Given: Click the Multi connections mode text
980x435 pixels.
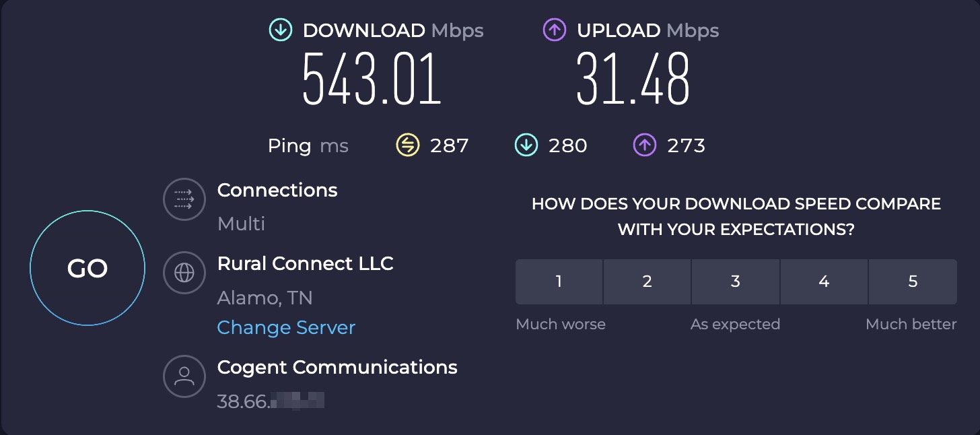Looking at the screenshot, I should pos(241,224).
